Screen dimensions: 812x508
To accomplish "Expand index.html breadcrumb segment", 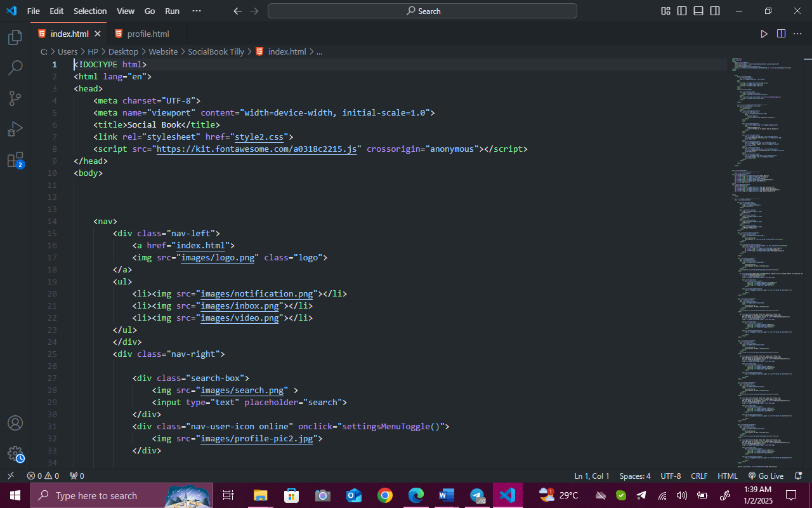I will (287, 52).
